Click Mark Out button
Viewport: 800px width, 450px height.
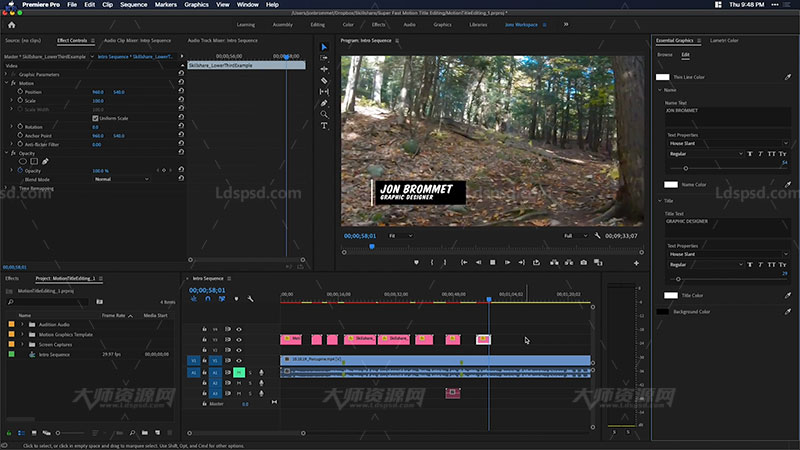[445, 262]
